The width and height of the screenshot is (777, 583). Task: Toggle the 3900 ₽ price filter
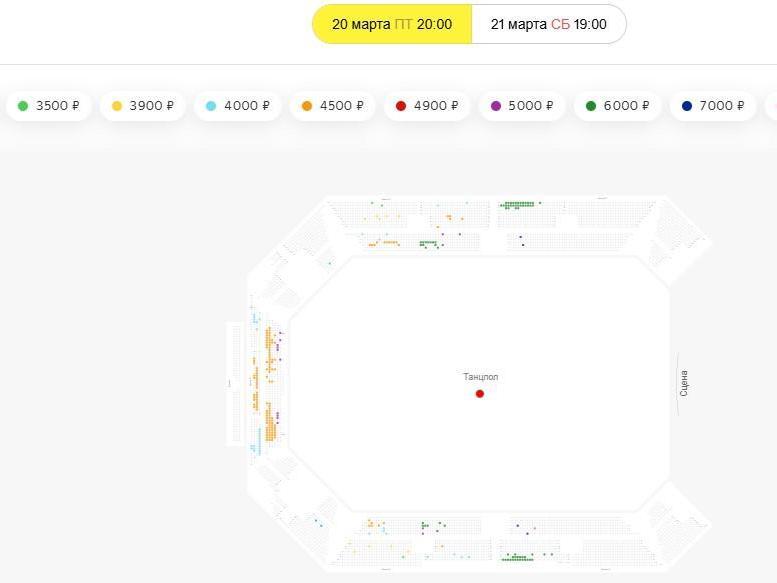tap(143, 106)
